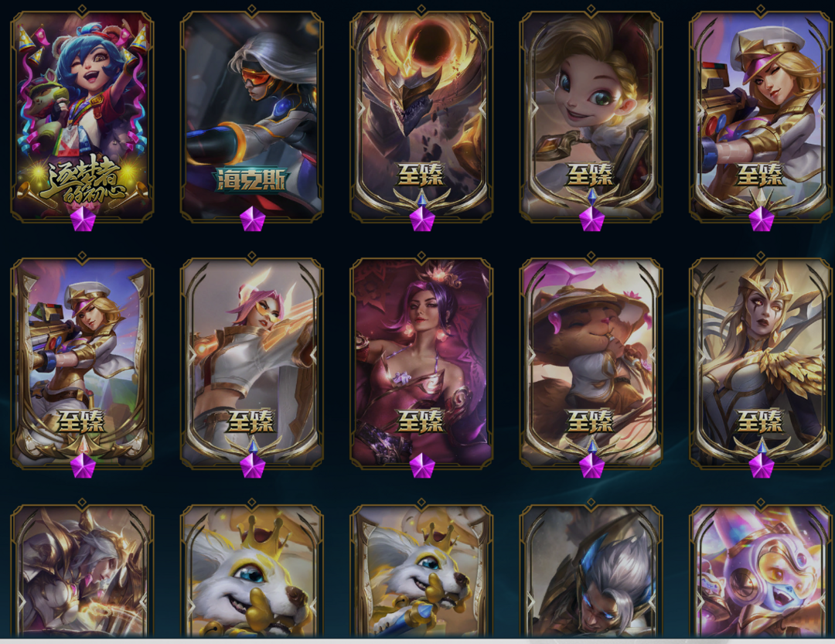
Task: Open pink-haired fighter in white outfit card
Action: tap(252, 363)
